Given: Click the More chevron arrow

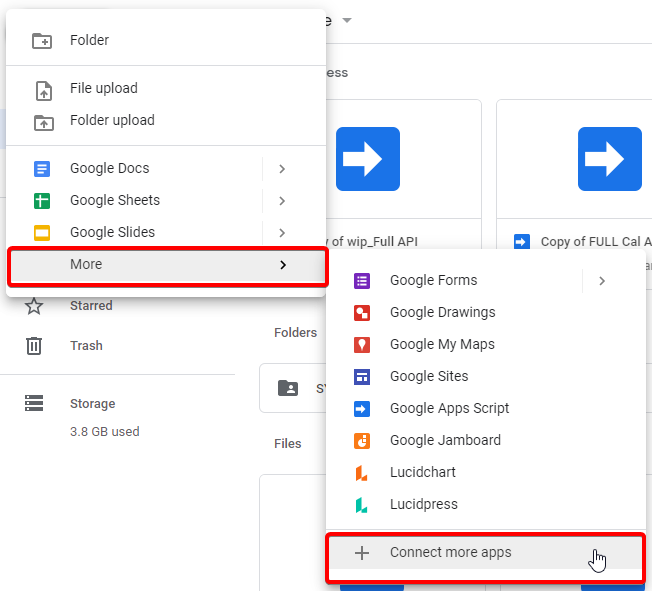Looking at the screenshot, I should coord(283,265).
